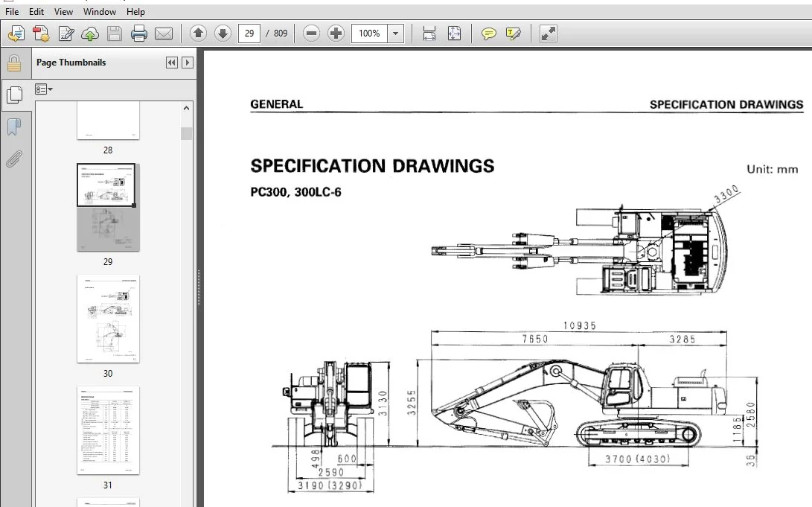Open the Bookmarks panel icon

pos(14,127)
